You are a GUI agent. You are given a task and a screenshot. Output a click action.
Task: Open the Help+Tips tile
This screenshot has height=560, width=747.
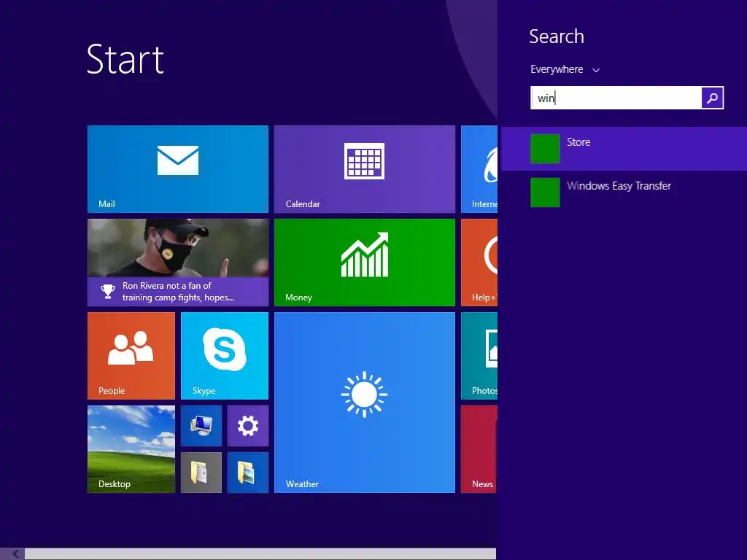tap(479, 262)
